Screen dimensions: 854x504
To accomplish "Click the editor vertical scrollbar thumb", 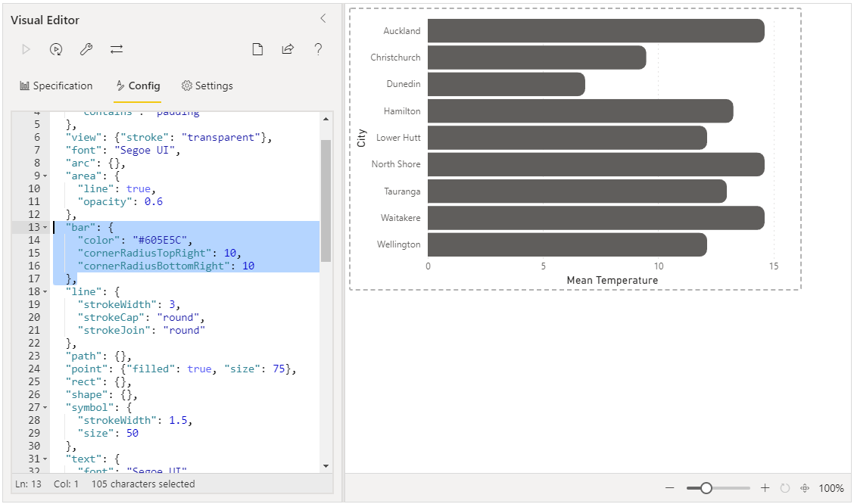I will click(x=326, y=201).
